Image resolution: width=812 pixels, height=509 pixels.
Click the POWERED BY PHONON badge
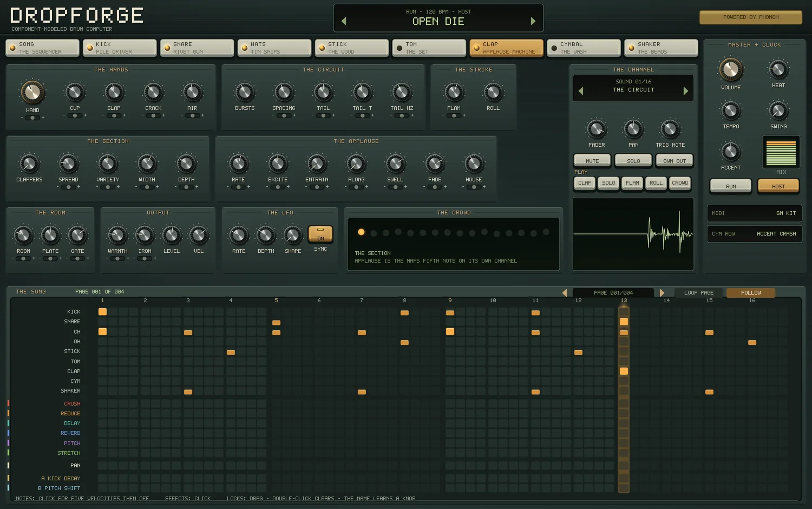[x=751, y=17]
